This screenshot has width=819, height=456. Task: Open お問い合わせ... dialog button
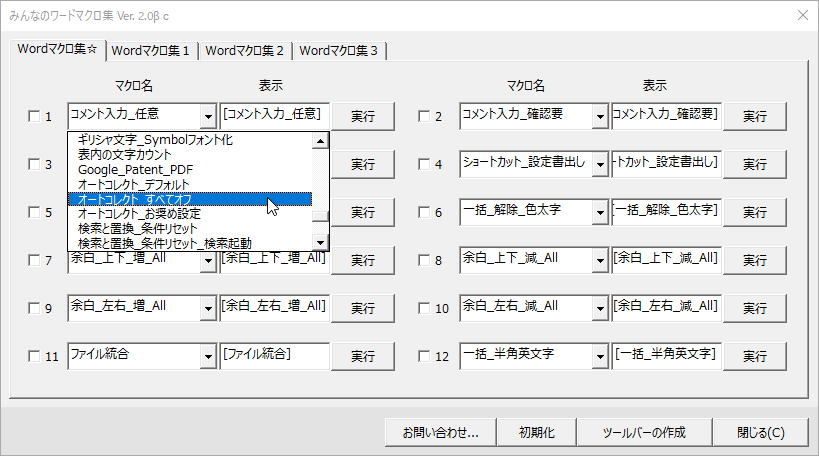point(440,433)
